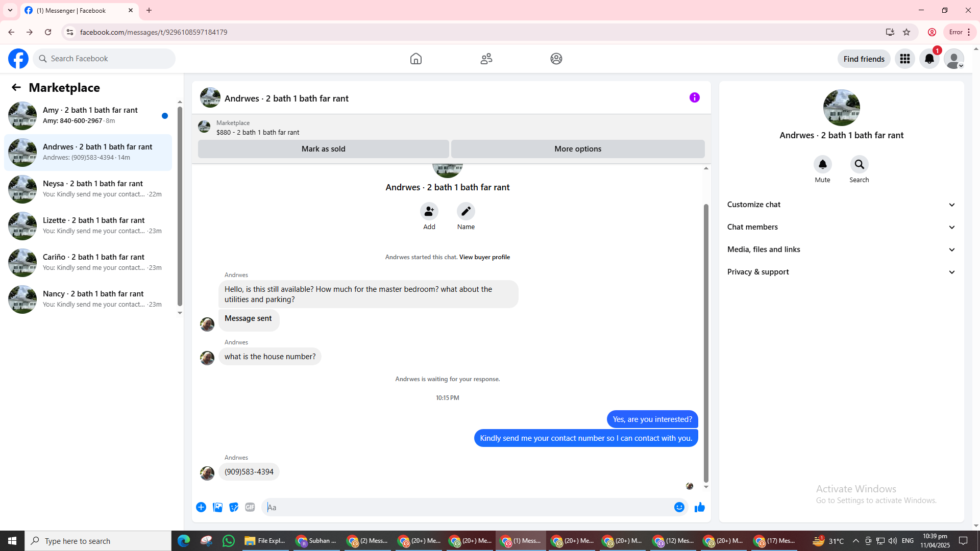Open Chrome profile icon in toolbar
This screenshot has height=551, width=980.
pyautogui.click(x=932, y=32)
